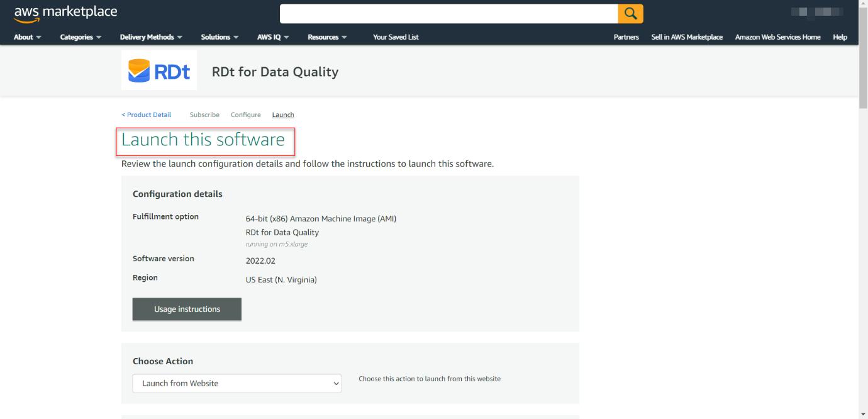Open the Help link

pos(840,37)
